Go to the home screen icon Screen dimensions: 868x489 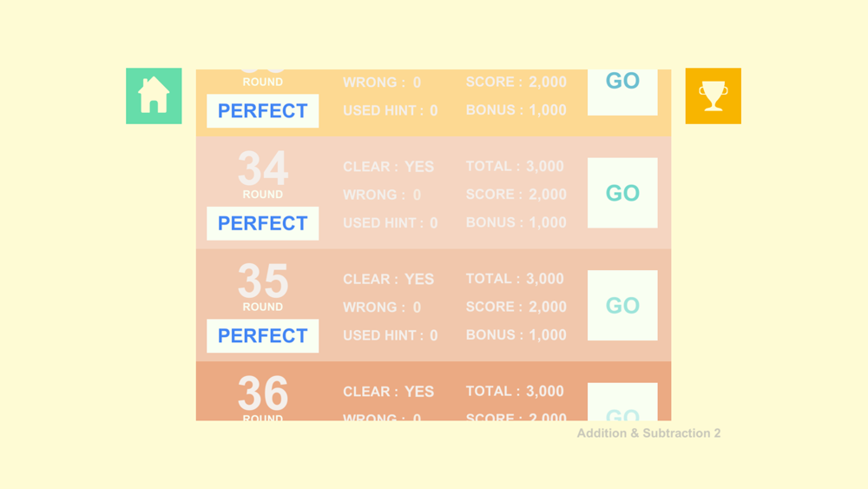[154, 96]
